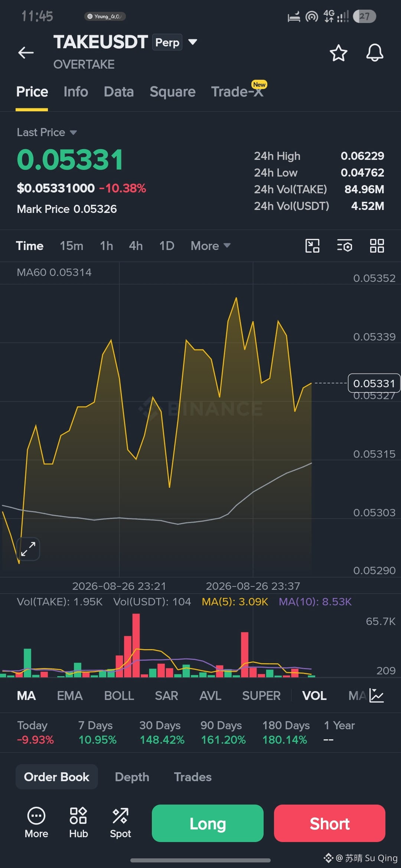Open the Data tab
The height and width of the screenshot is (868, 401).
pyautogui.click(x=119, y=92)
